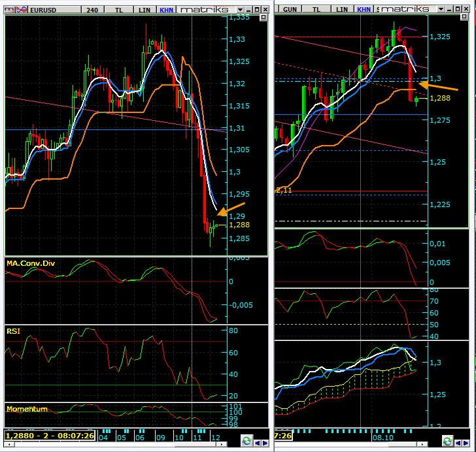Open the EURUSD symbol field
Image resolution: width=476 pixels, height=452 pixels.
coord(55,10)
